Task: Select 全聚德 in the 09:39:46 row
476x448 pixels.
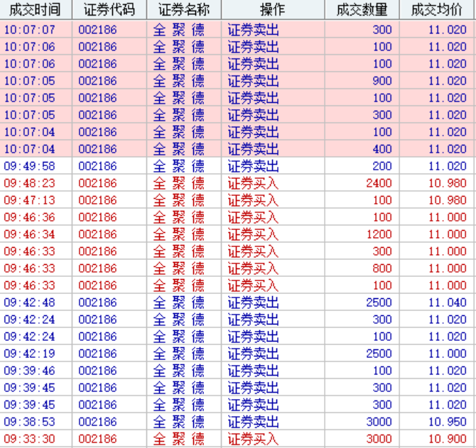Action: (x=179, y=371)
